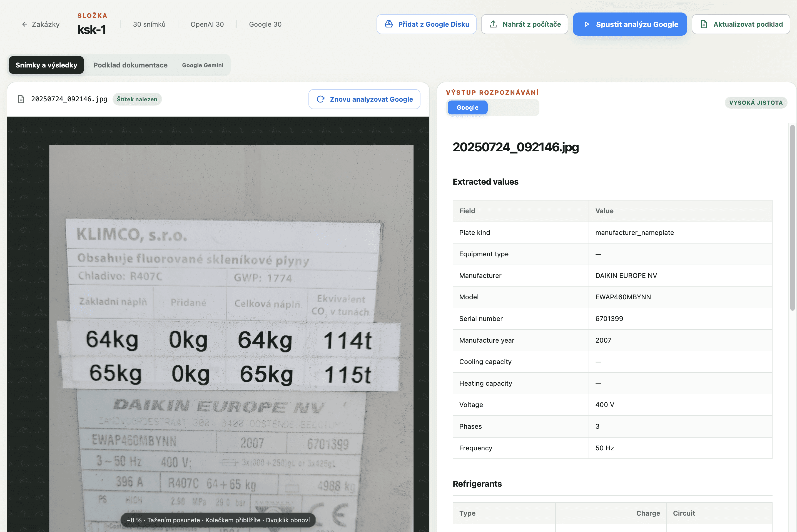Click the Phases value 3

597,426
